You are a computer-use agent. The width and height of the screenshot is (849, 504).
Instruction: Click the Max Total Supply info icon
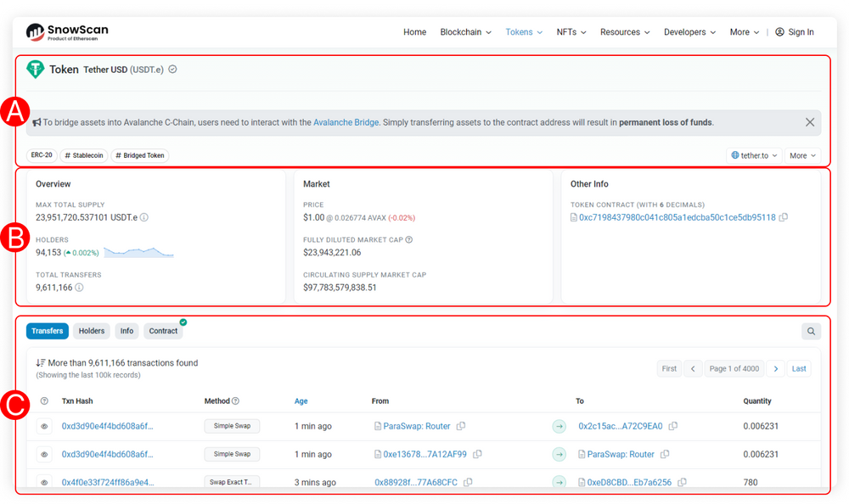coord(143,217)
